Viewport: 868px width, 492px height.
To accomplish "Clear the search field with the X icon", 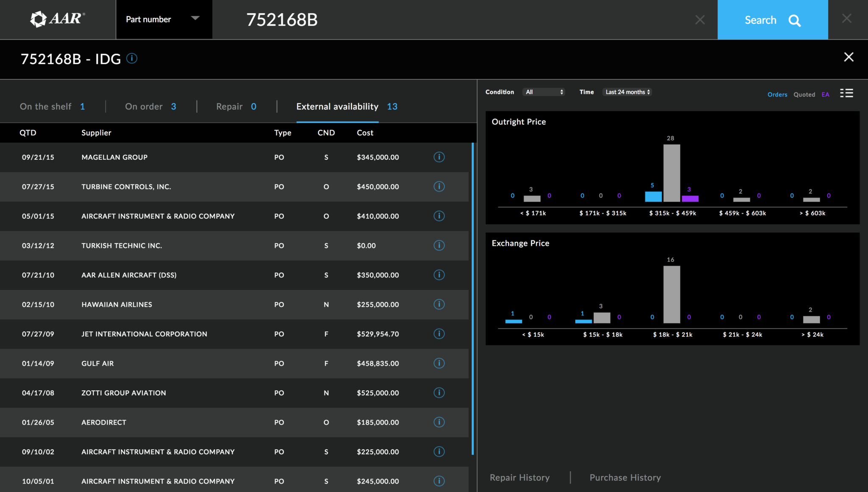I will click(700, 20).
